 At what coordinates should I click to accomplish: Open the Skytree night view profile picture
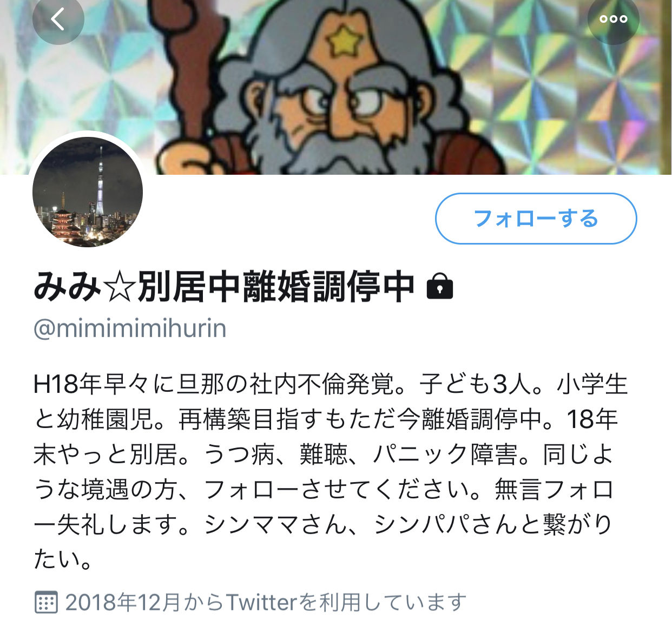(88, 192)
